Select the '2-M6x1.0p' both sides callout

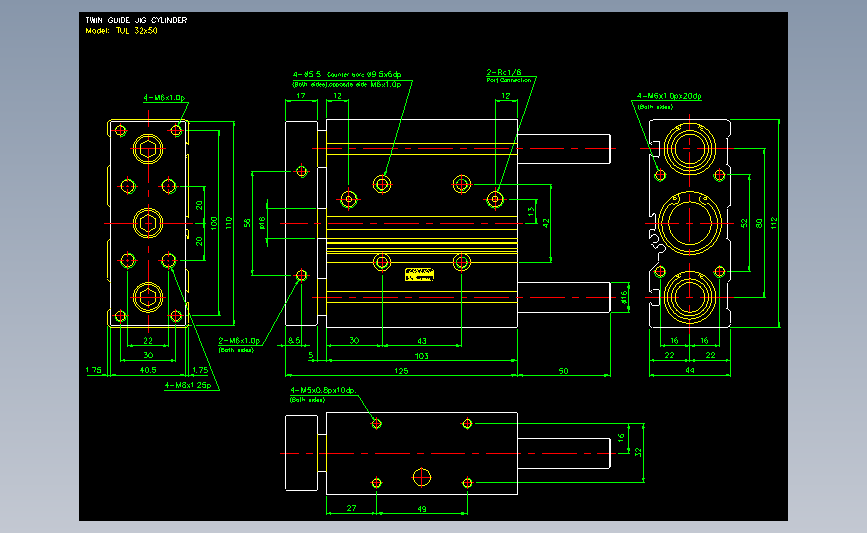click(239, 341)
